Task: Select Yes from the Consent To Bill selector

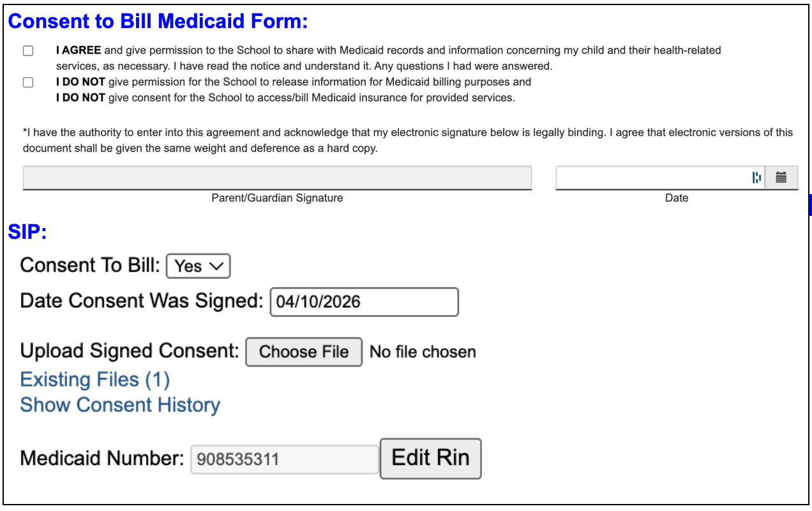Action: [x=198, y=266]
